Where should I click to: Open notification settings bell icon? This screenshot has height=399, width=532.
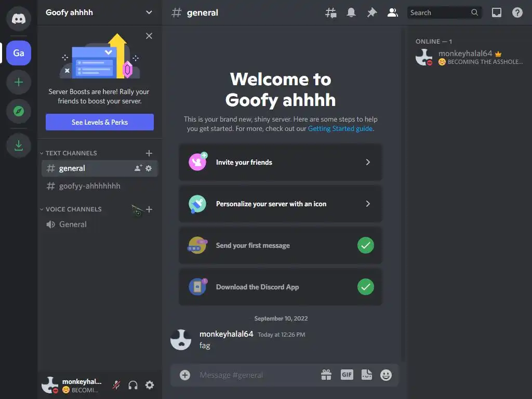click(351, 13)
